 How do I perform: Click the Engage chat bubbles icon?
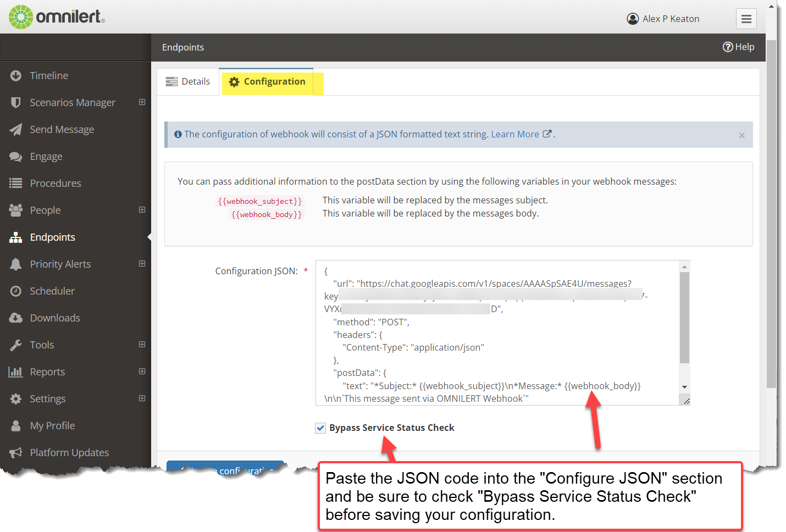click(16, 156)
